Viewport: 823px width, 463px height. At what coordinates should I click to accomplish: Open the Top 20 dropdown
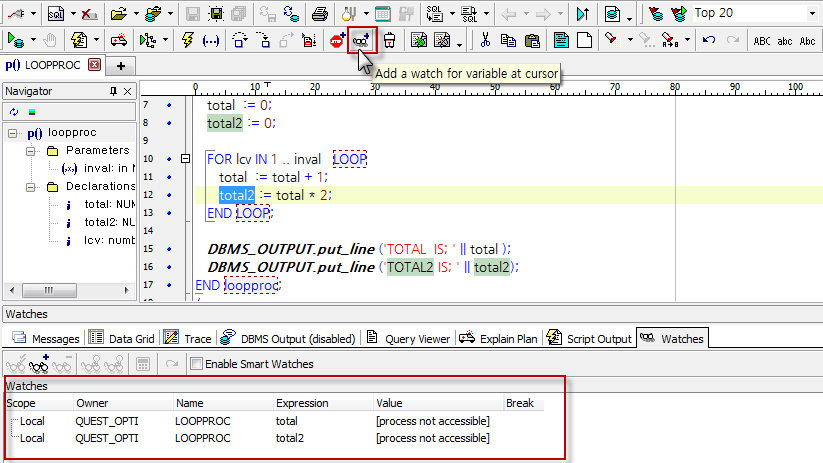[810, 14]
